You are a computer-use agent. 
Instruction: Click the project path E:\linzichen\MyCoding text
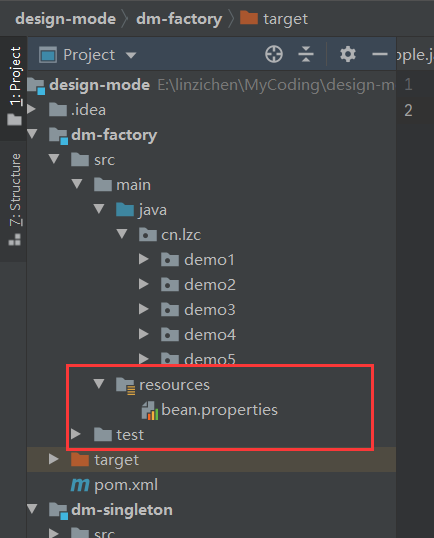point(276,85)
